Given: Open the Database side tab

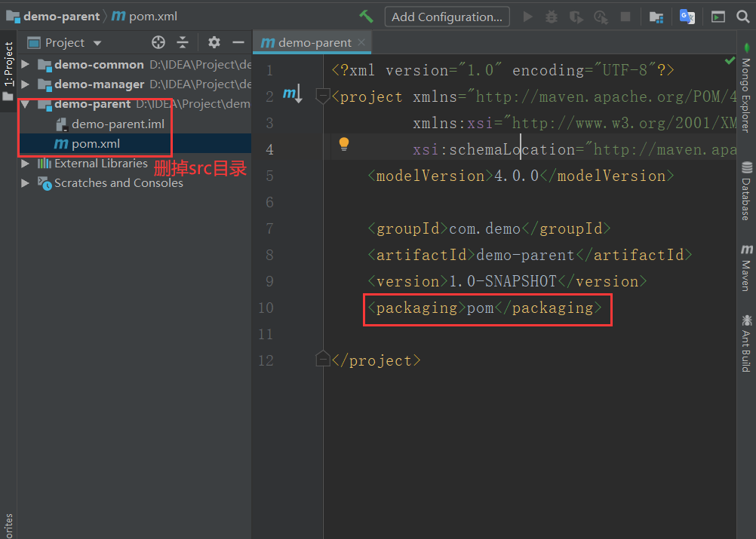Looking at the screenshot, I should 746,191.
